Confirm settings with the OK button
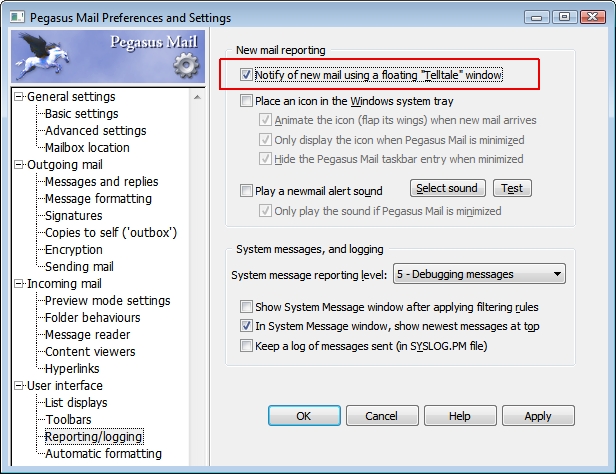This screenshot has width=616, height=474. (x=304, y=416)
